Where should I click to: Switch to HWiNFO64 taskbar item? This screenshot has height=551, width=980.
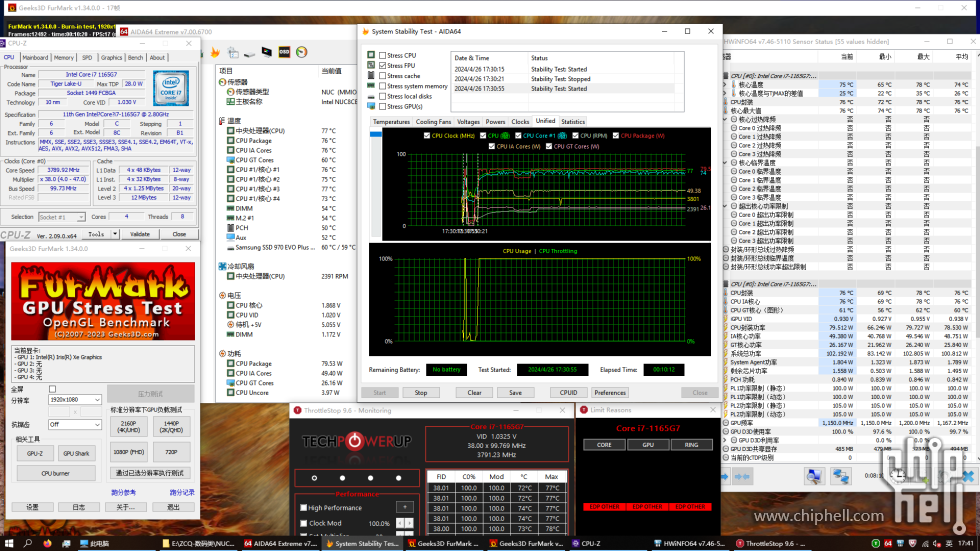(x=689, y=544)
